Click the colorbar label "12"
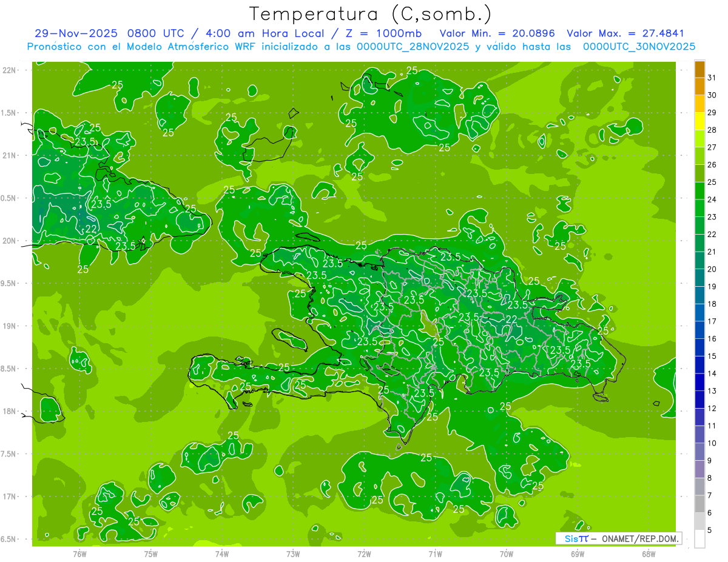 712,408
